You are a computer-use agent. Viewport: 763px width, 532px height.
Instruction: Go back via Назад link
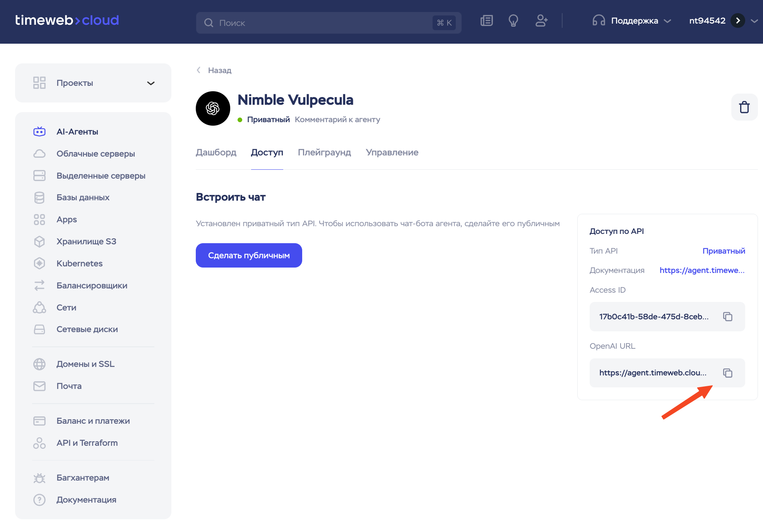coord(220,70)
